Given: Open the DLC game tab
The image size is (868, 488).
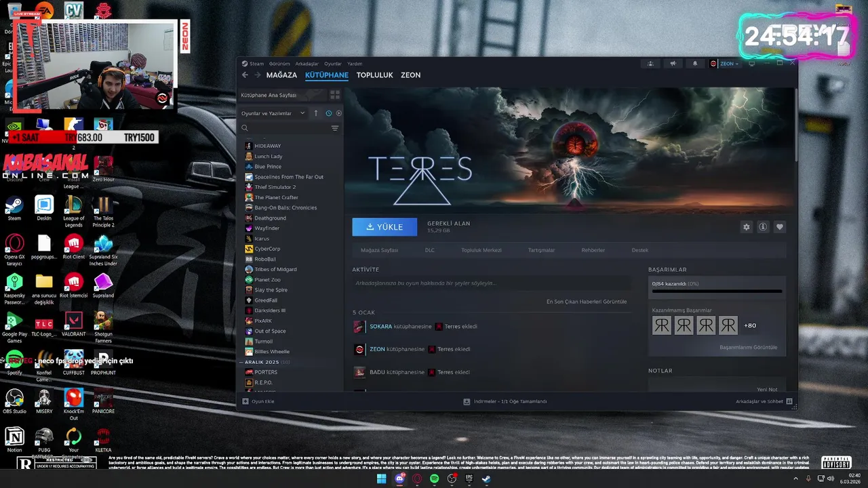Looking at the screenshot, I should (430, 250).
